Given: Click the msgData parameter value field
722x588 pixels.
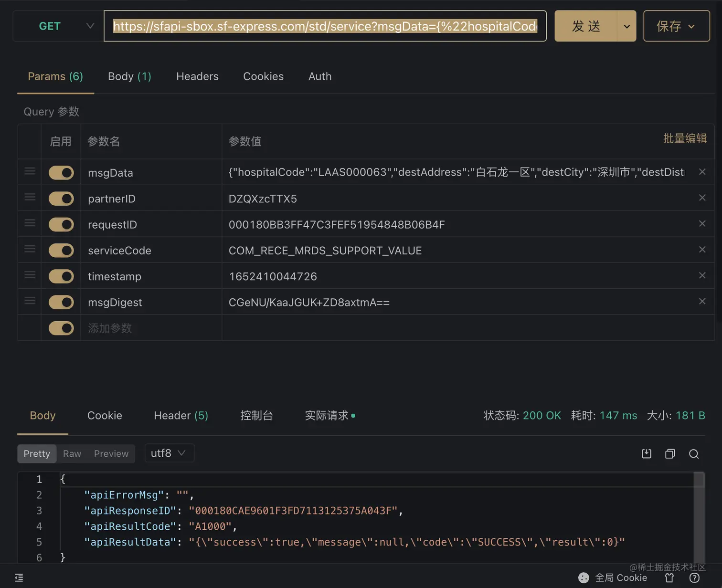Looking at the screenshot, I should 457,172.
